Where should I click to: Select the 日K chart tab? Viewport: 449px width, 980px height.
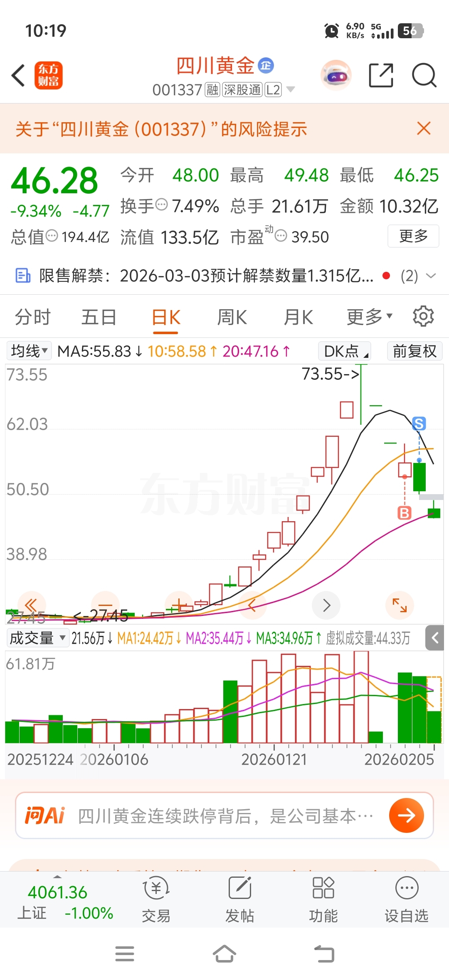(165, 318)
